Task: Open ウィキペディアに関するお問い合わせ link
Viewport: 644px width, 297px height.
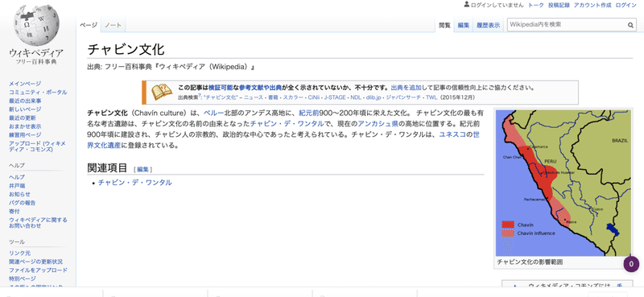Action: [38, 223]
